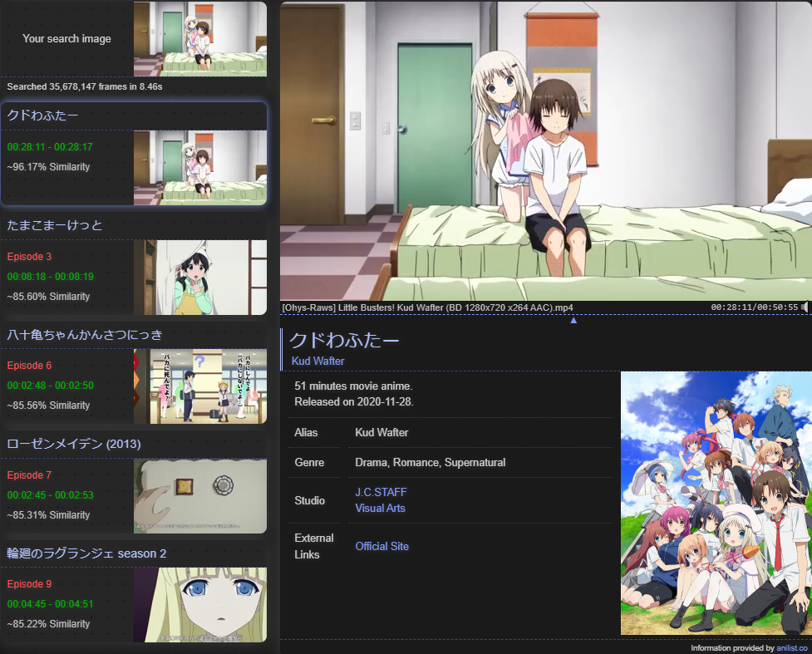Click the 00:04:45 - 00:04:51 timestamp
Viewport: 812px width, 654px height.
[x=50, y=604]
